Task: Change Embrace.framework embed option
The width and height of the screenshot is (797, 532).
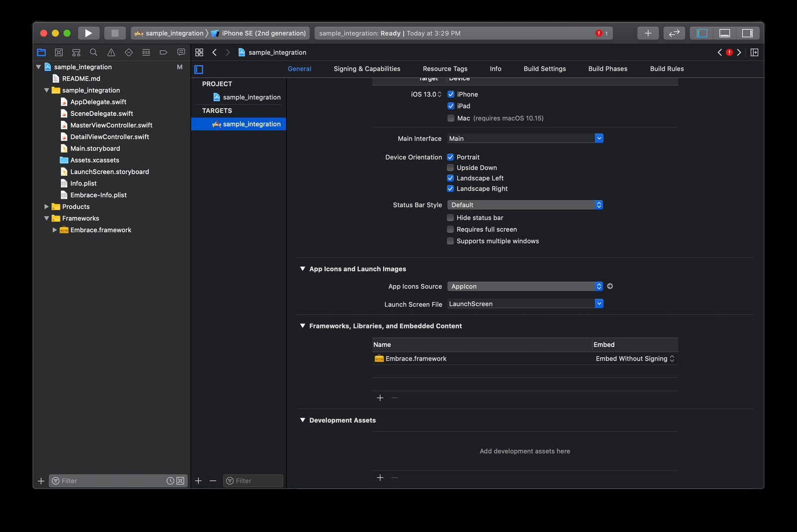Action: tap(635, 359)
